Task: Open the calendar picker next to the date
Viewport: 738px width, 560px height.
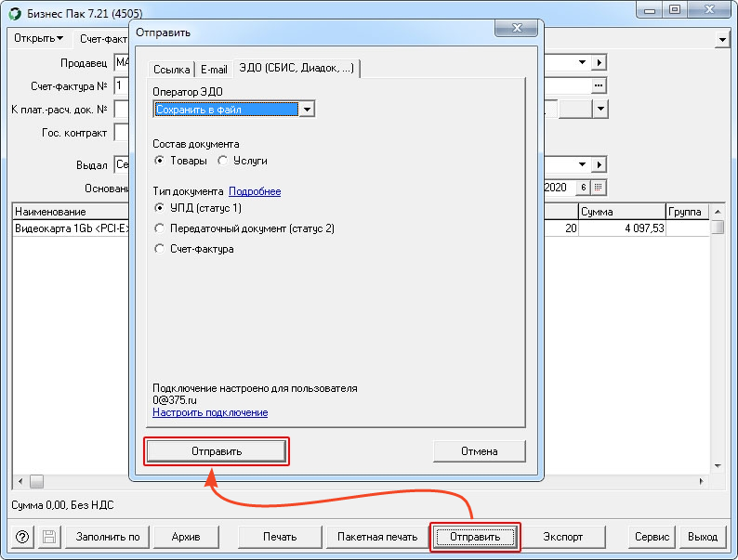Action: point(599,188)
